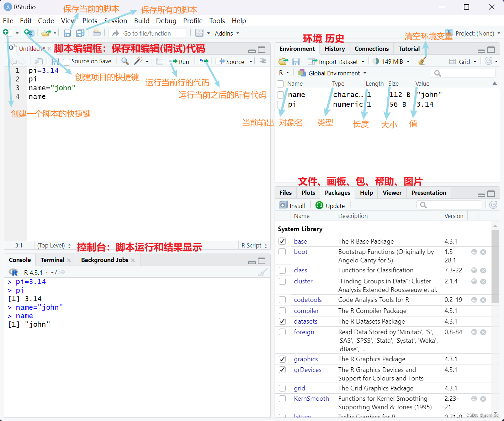
Task: Click the Run button
Action: point(179,62)
